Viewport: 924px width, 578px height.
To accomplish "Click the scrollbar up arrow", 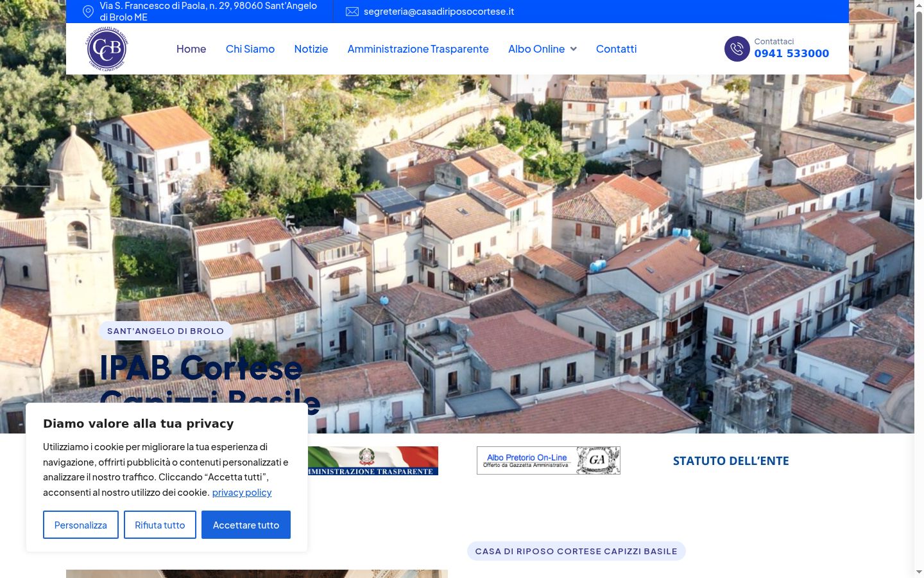I will (x=919, y=5).
